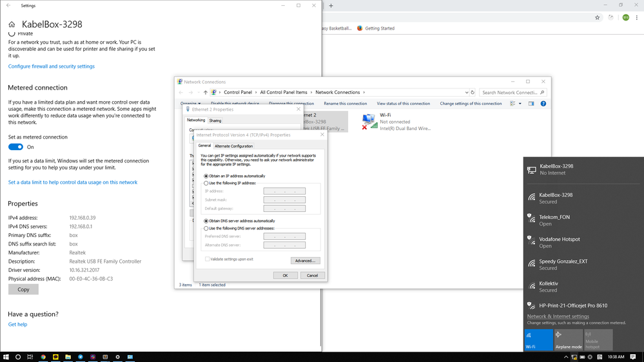Viewport: 644px width, 362px height.
Task: Check Validate settings upon exit
Action: (x=208, y=259)
